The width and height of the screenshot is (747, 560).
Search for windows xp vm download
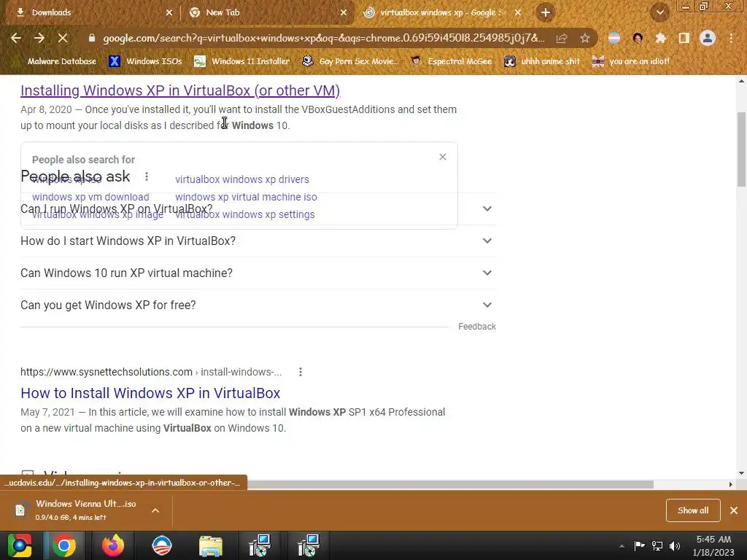(x=90, y=197)
